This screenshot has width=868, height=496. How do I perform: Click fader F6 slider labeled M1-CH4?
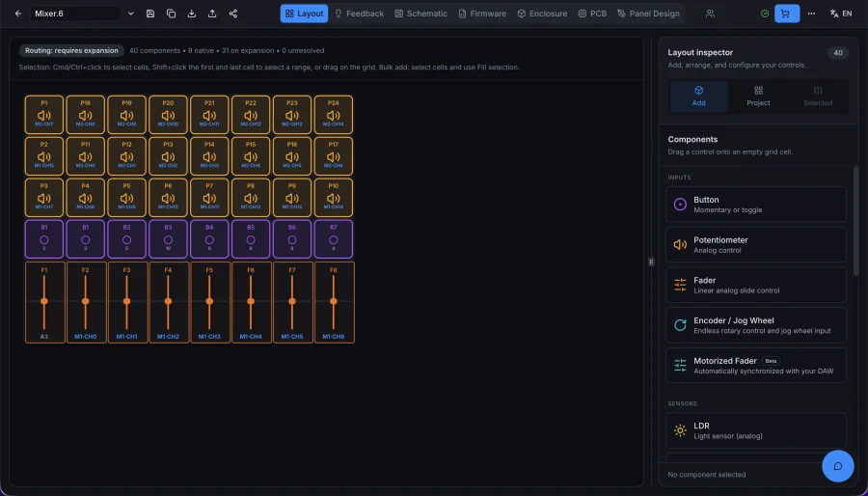coord(251,302)
